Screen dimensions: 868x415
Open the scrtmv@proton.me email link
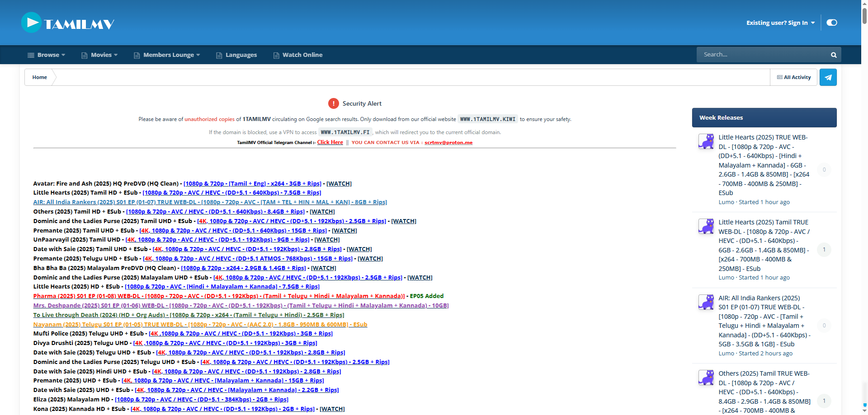point(448,142)
